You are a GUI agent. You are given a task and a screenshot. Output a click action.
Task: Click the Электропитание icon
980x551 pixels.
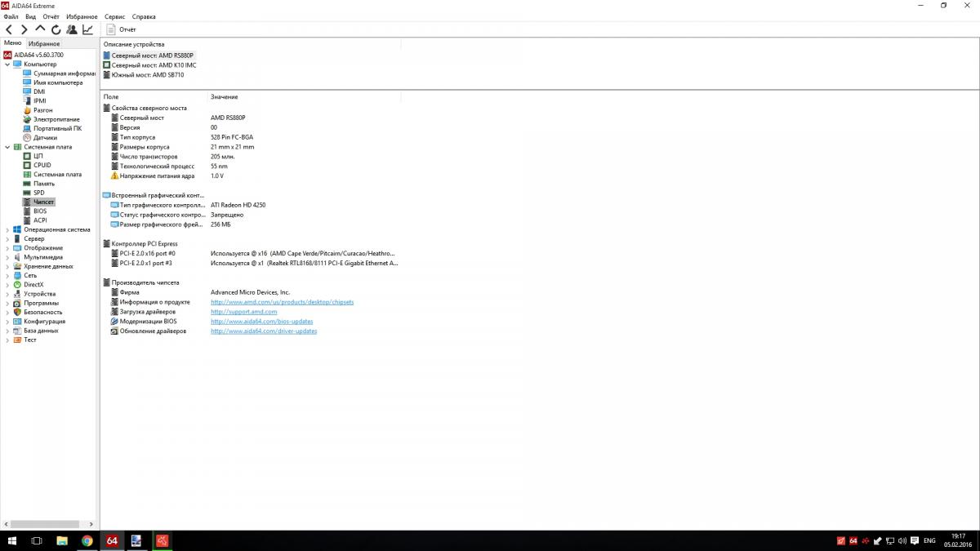click(27, 119)
